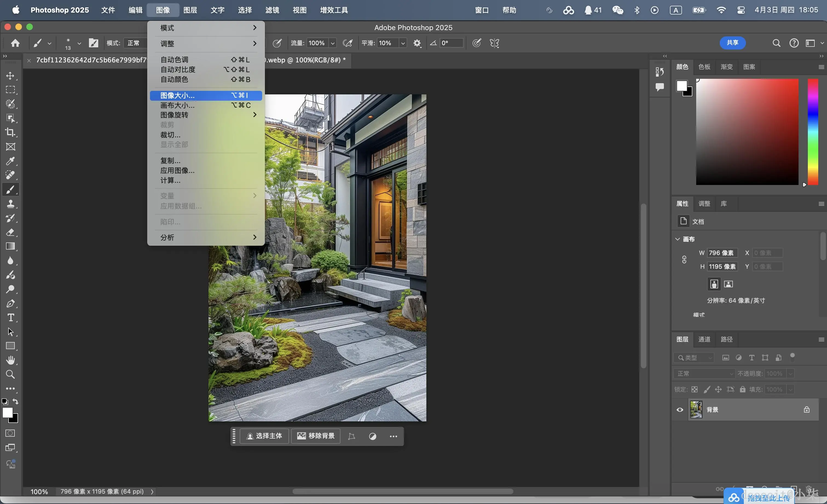
Task: Click the 选择主体 button
Action: click(264, 436)
